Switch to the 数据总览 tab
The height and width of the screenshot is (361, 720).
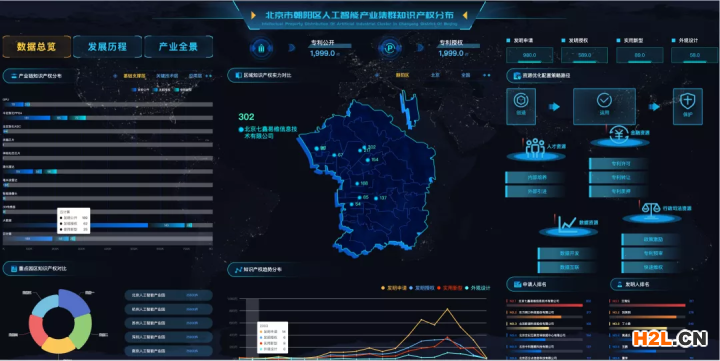[x=37, y=47]
